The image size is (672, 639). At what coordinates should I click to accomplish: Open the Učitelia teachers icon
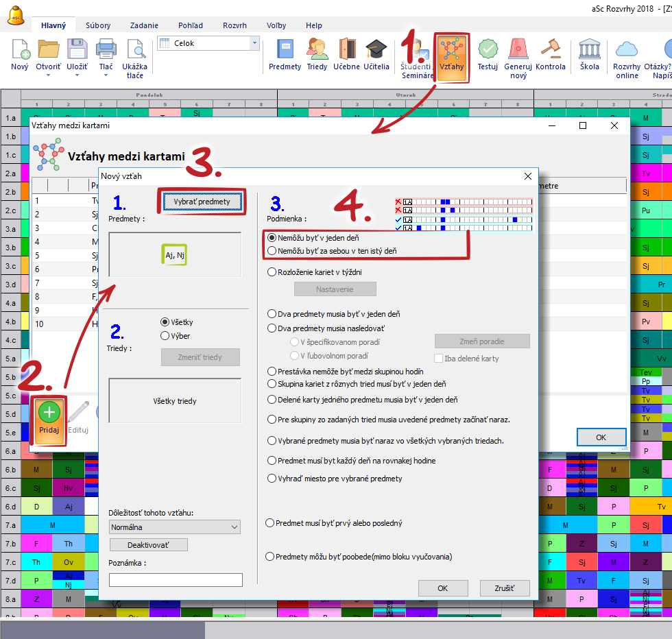click(376, 55)
